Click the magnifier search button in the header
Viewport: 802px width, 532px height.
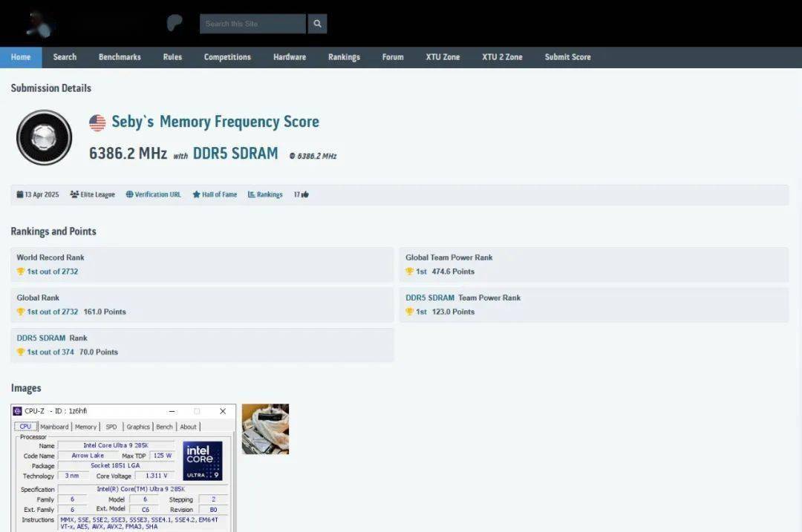(x=317, y=24)
